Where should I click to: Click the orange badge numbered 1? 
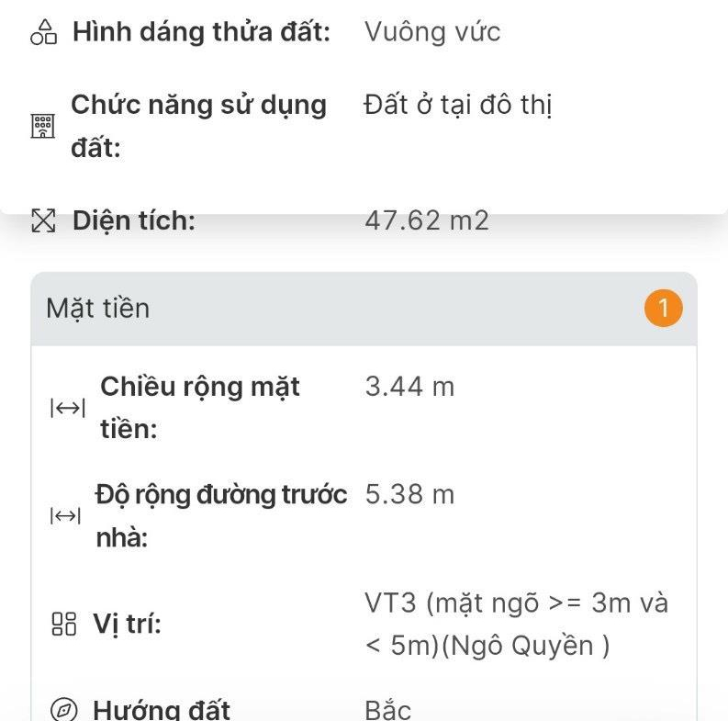click(664, 309)
